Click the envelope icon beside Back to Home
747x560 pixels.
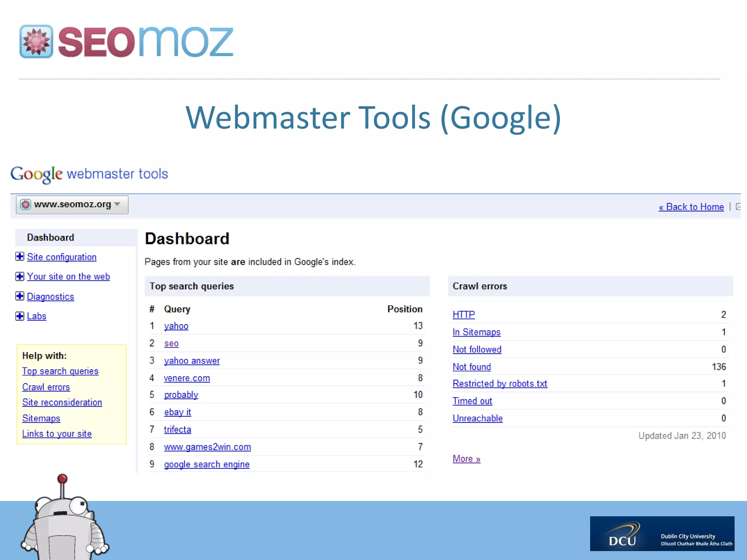click(738, 207)
